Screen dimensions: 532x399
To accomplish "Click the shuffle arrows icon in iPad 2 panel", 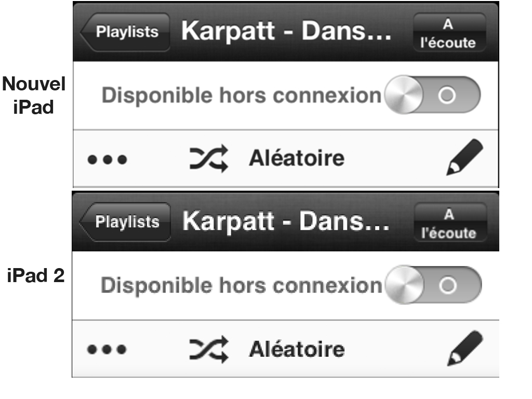I will [209, 349].
